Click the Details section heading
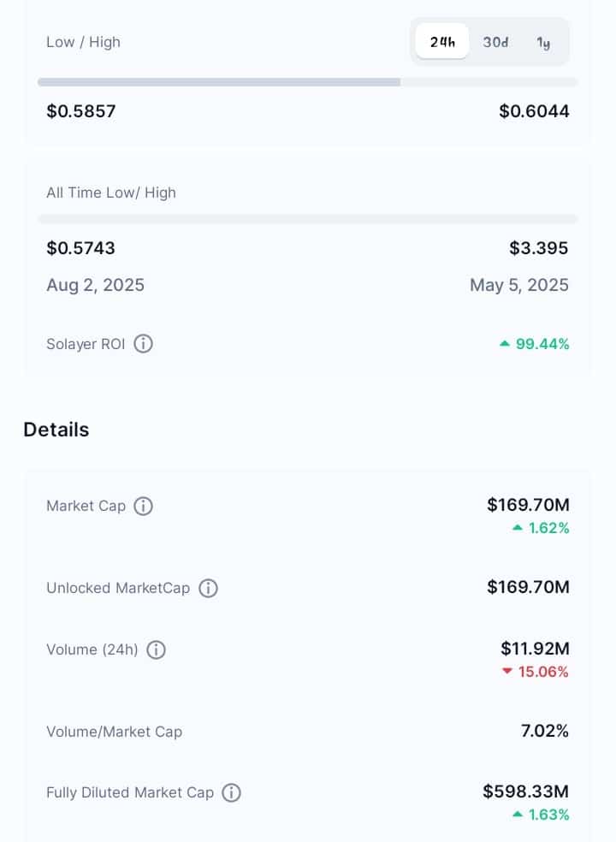The height and width of the screenshot is (842, 616). (56, 430)
